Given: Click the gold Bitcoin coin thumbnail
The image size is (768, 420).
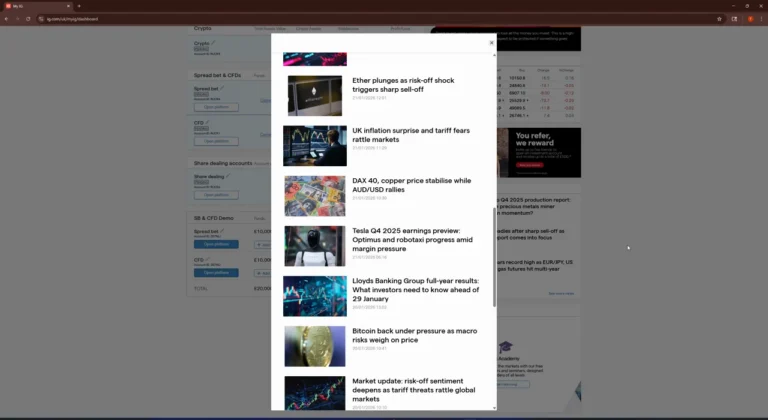Looking at the screenshot, I should point(315,346).
